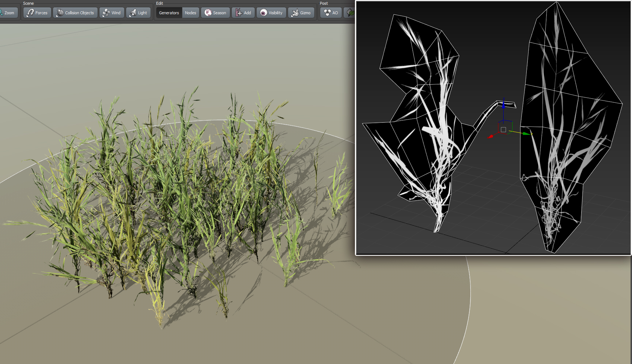The height and width of the screenshot is (364, 632).
Task: Toggle the Visibility button
Action: 271,13
